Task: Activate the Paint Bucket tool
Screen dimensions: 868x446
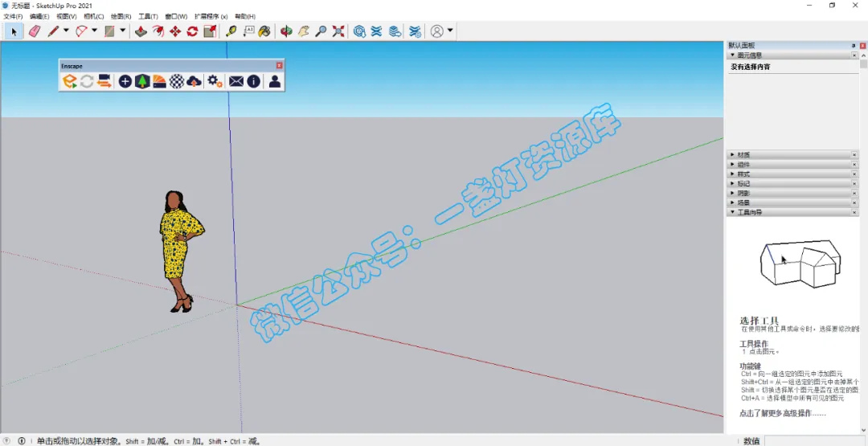Action: [265, 31]
